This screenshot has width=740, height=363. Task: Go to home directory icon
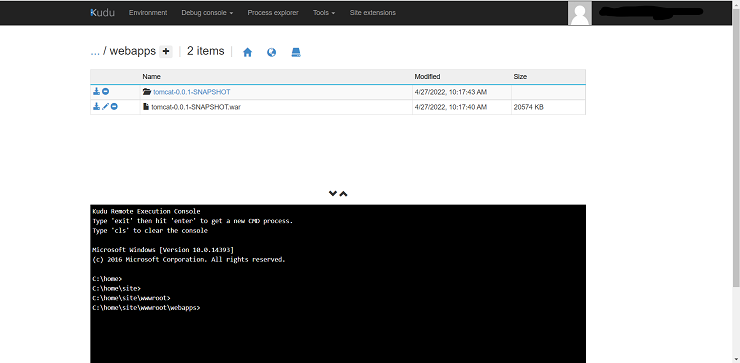[x=247, y=52]
